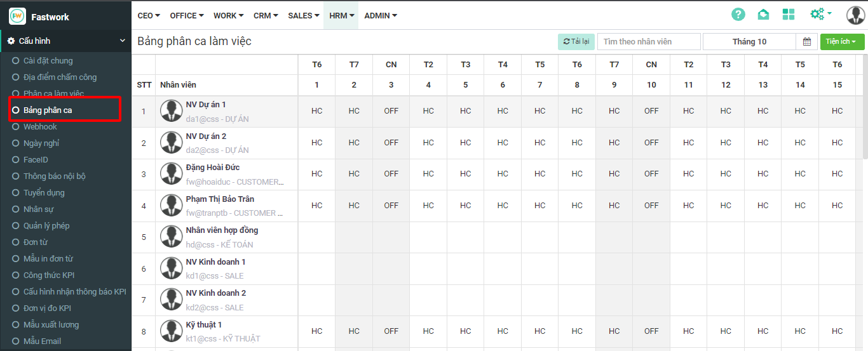Click the Tải lại reload button

pyautogui.click(x=576, y=42)
